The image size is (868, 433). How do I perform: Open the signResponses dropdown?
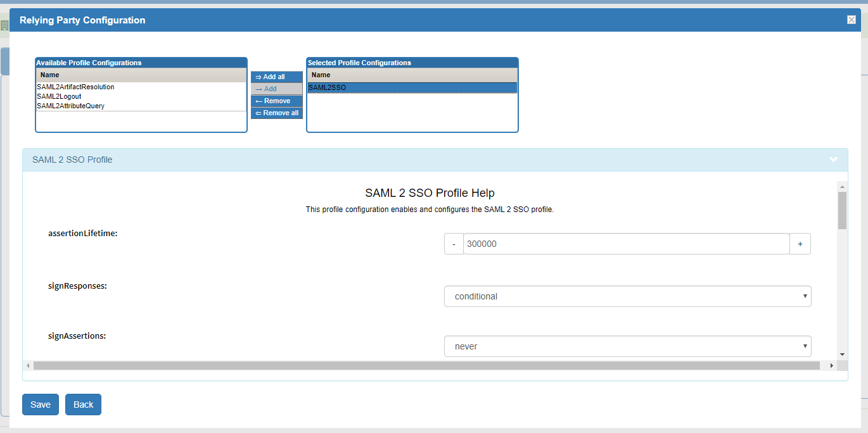[627, 296]
